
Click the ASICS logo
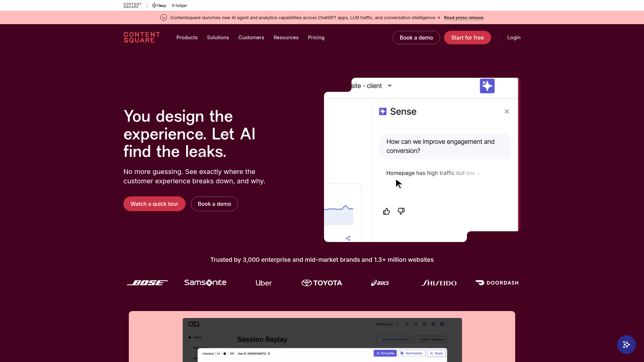tap(380, 283)
